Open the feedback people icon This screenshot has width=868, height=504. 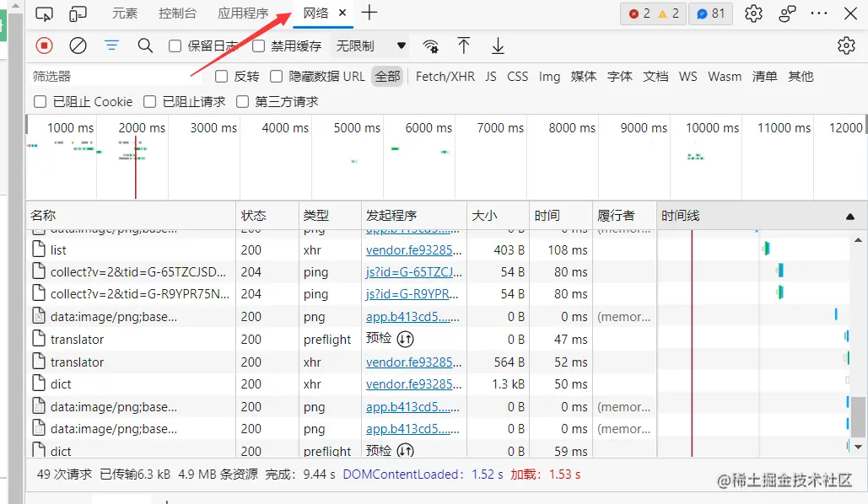[787, 13]
